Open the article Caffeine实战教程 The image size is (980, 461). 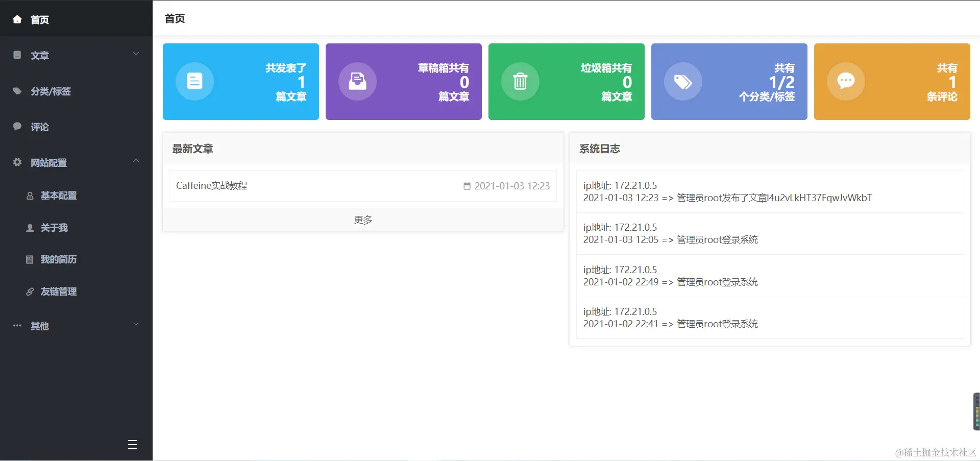coord(211,185)
